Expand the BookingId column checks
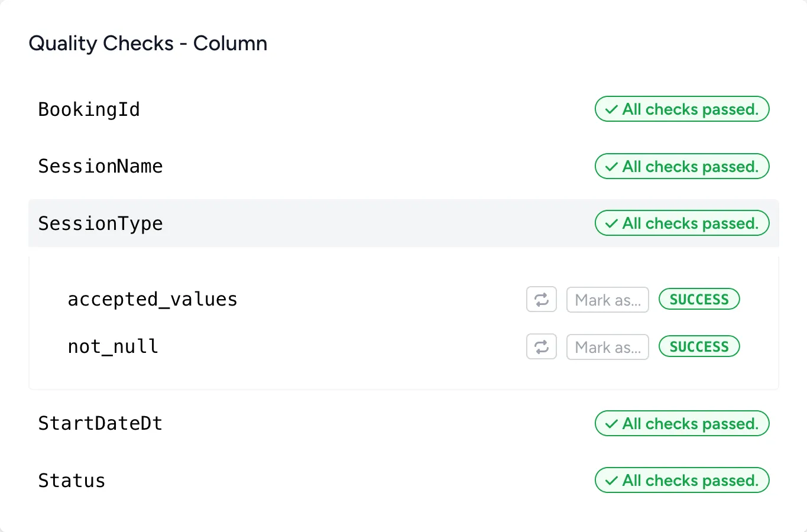 [89, 109]
